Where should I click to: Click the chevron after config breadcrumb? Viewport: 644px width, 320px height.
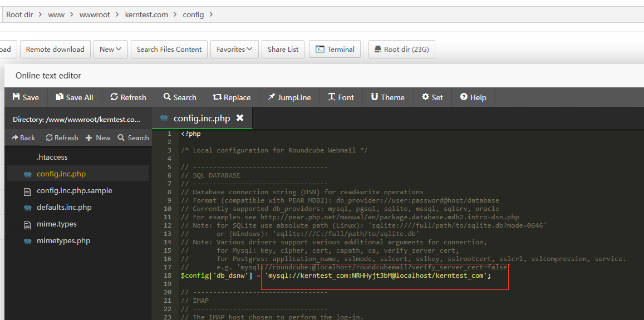(x=211, y=14)
